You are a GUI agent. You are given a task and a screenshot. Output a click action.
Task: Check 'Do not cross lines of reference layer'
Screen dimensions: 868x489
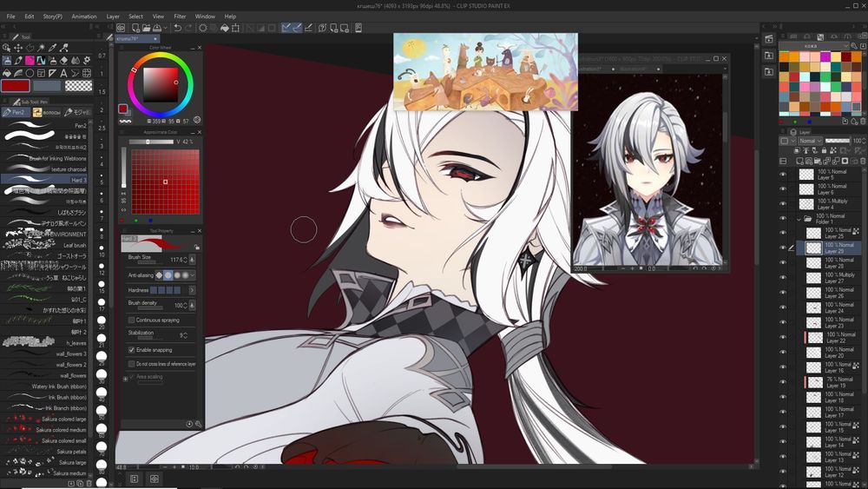(131, 364)
